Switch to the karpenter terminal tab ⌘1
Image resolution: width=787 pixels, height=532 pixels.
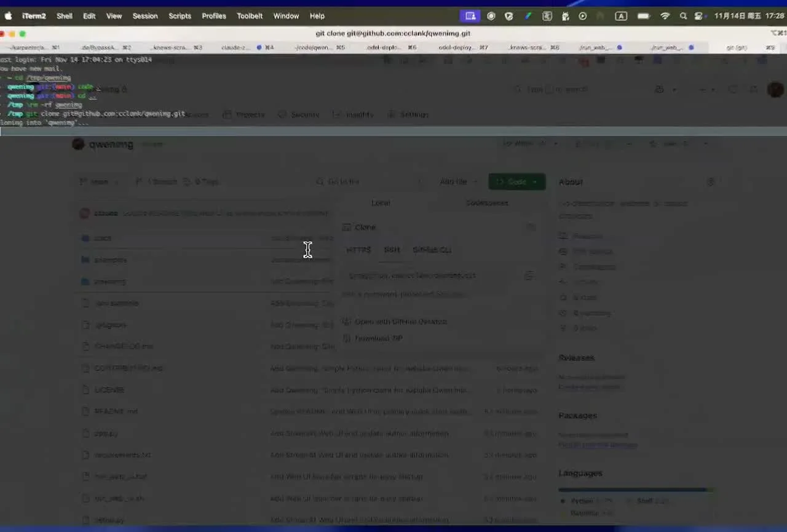(34, 47)
